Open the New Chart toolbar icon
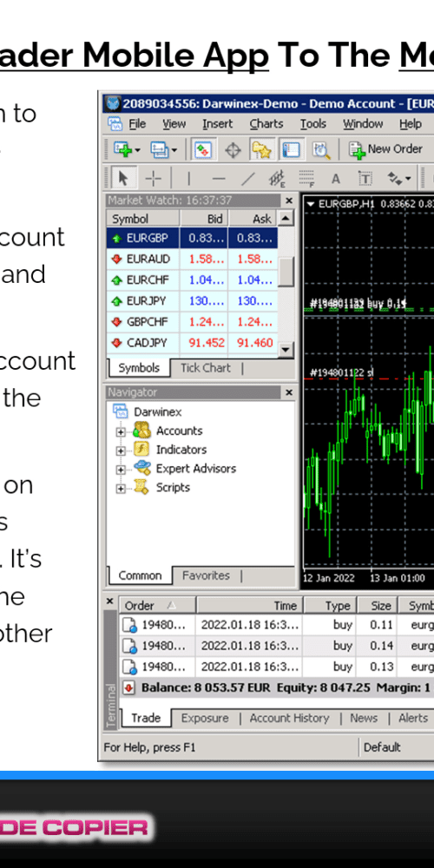Screen dimensions: 434x868 pyautogui.click(x=122, y=149)
